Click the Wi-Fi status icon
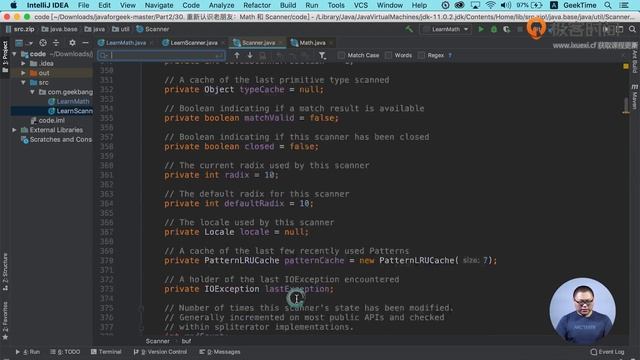The height and width of the screenshot is (360, 640). [x=490, y=5]
